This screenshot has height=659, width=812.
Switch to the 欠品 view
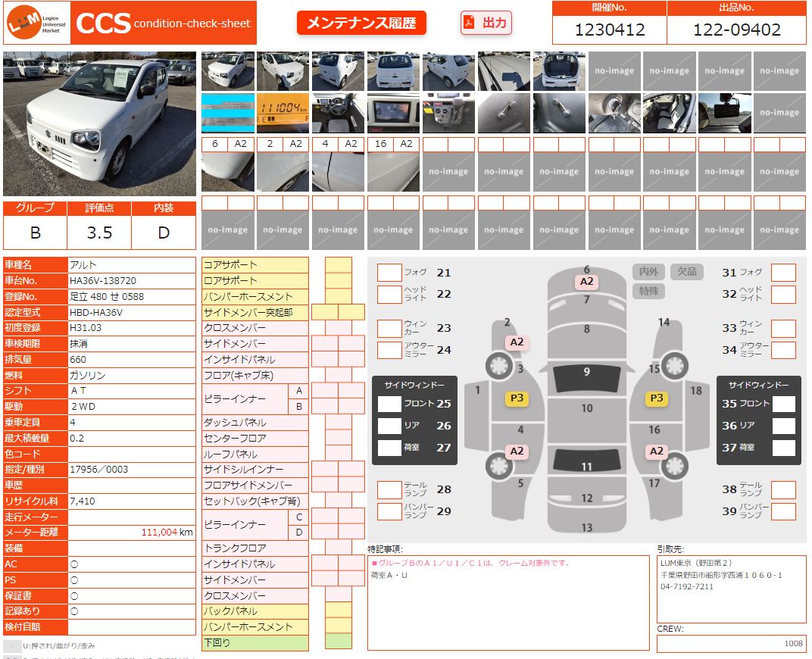[x=686, y=271]
